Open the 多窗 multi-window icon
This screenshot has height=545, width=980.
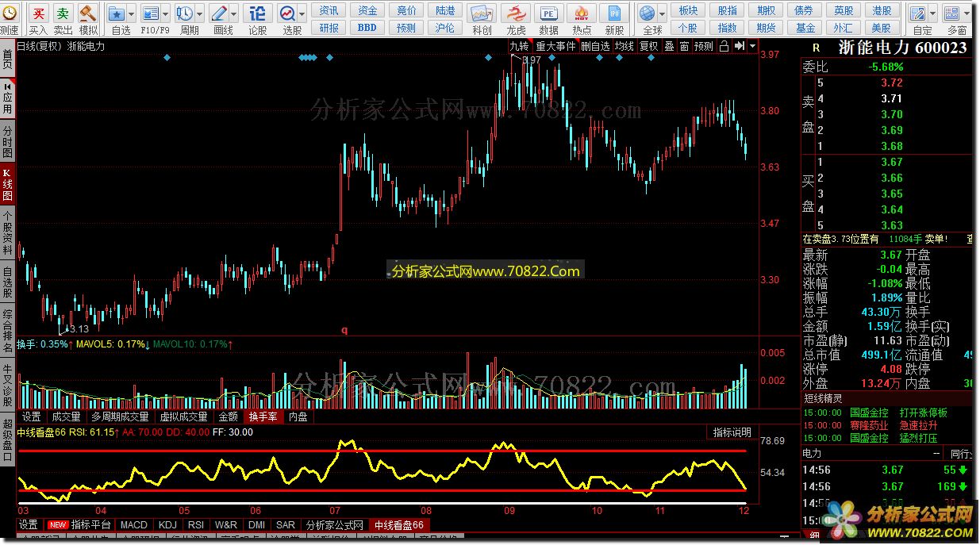pyautogui.click(x=952, y=13)
